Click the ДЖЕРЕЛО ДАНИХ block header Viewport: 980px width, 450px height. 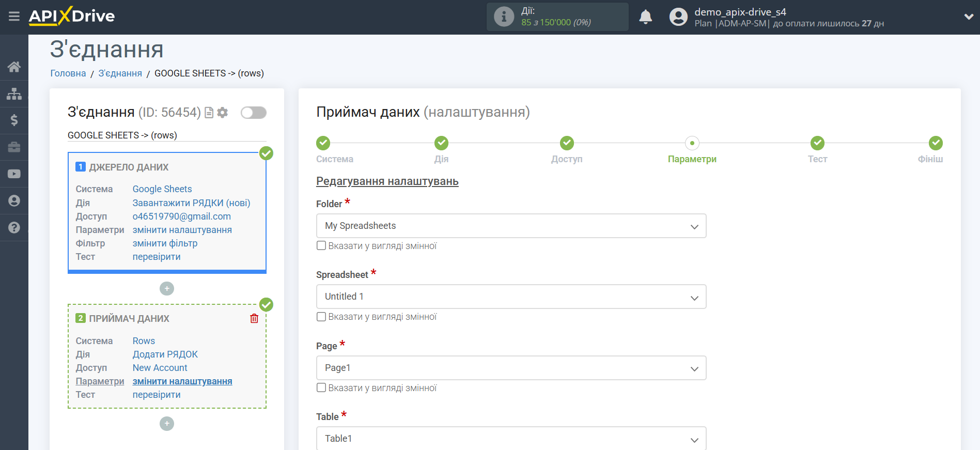129,167
